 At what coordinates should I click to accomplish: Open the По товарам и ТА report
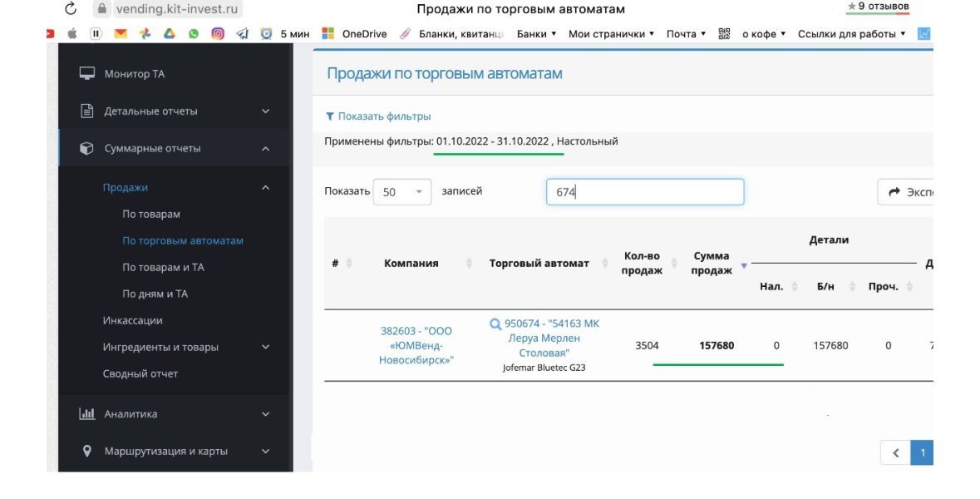tap(163, 267)
